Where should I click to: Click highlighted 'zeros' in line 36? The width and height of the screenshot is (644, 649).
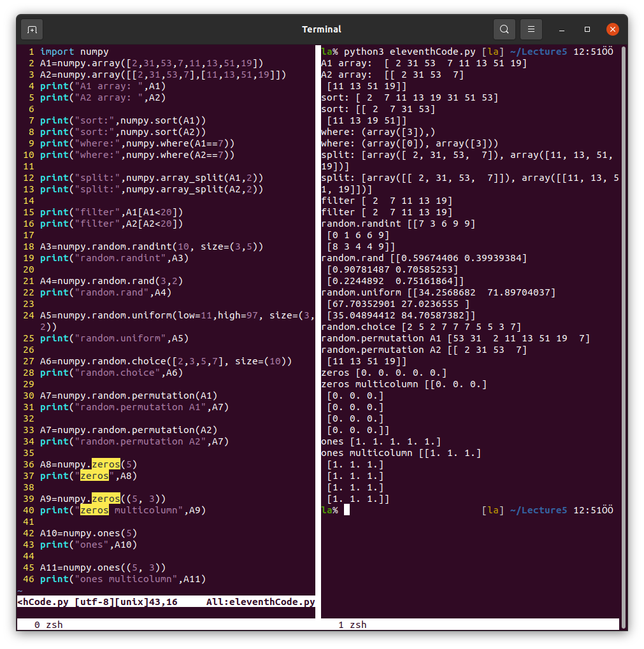pos(105,464)
